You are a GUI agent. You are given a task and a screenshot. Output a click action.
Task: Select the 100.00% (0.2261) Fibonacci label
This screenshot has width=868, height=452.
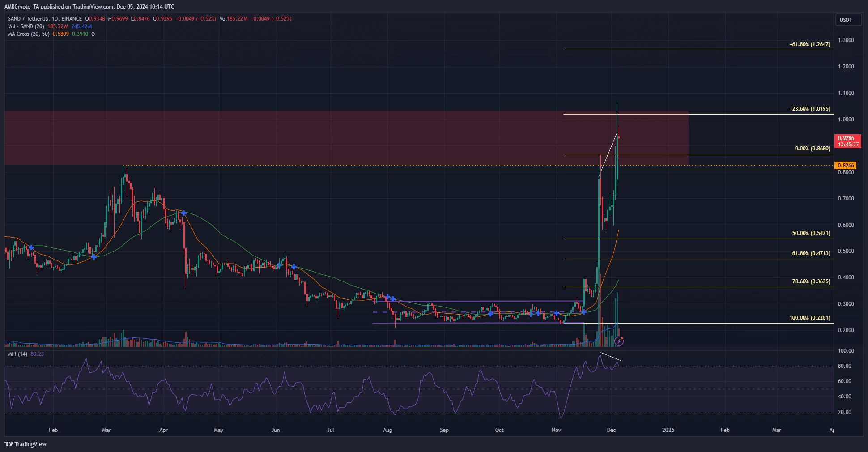point(810,318)
